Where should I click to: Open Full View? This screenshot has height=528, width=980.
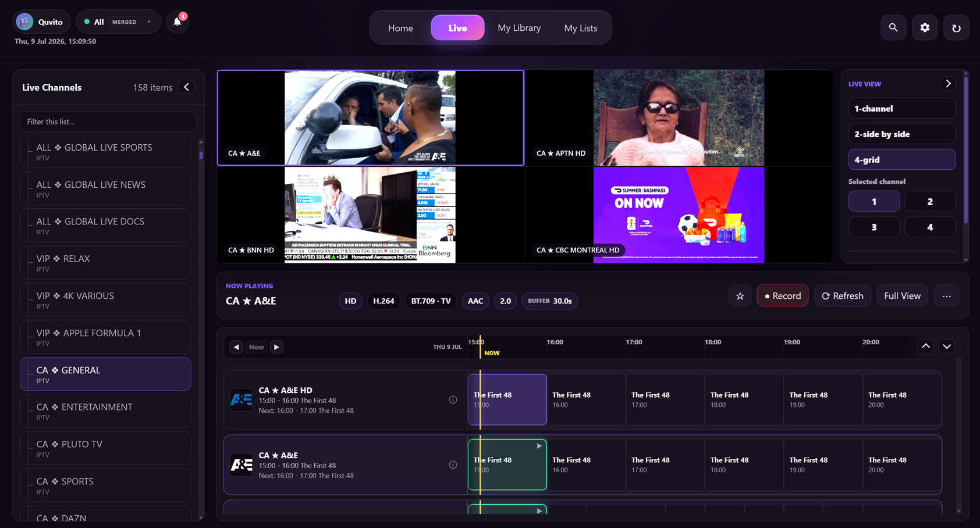[x=902, y=296]
